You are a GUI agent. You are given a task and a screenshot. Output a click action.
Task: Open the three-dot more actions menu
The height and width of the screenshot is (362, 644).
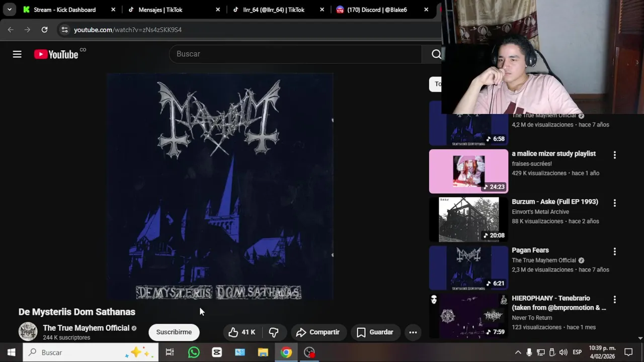pos(413,332)
